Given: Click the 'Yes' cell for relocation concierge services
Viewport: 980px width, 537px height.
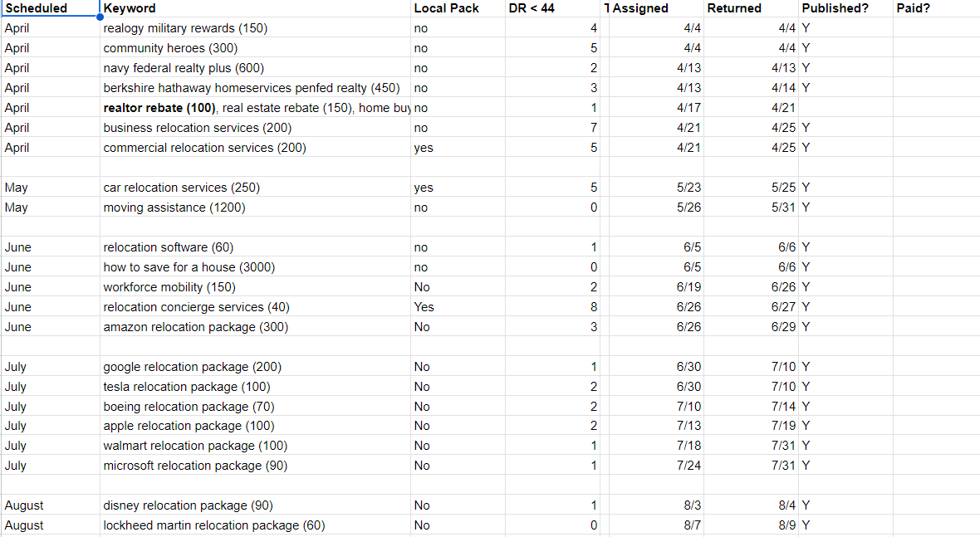Looking at the screenshot, I should 424,307.
